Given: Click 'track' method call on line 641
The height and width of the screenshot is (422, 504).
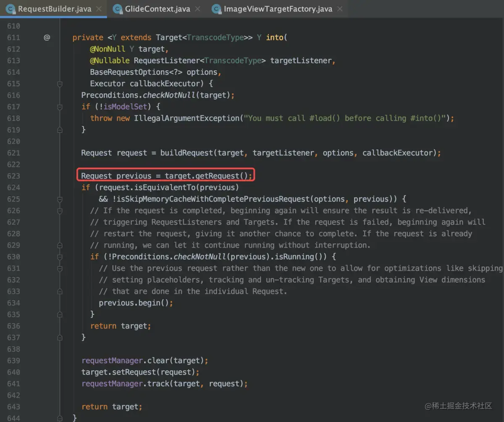Looking at the screenshot, I should click(x=158, y=384).
